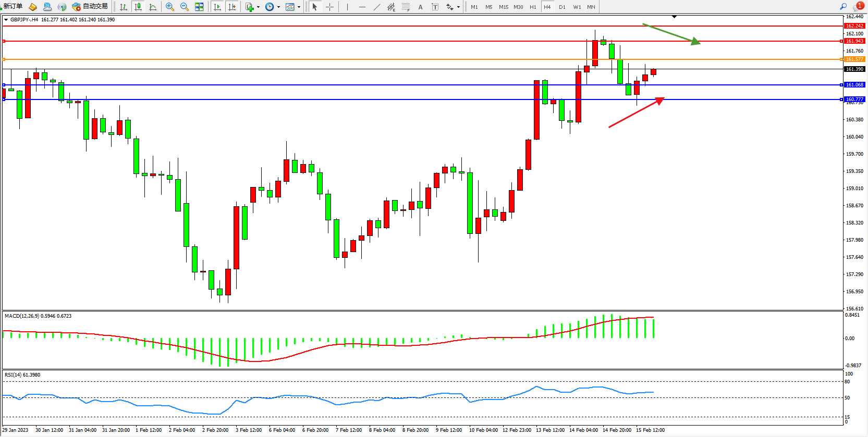Viewport: 868px width, 437px height.
Task: Pick the text label tool A
Action: pyautogui.click(x=421, y=7)
